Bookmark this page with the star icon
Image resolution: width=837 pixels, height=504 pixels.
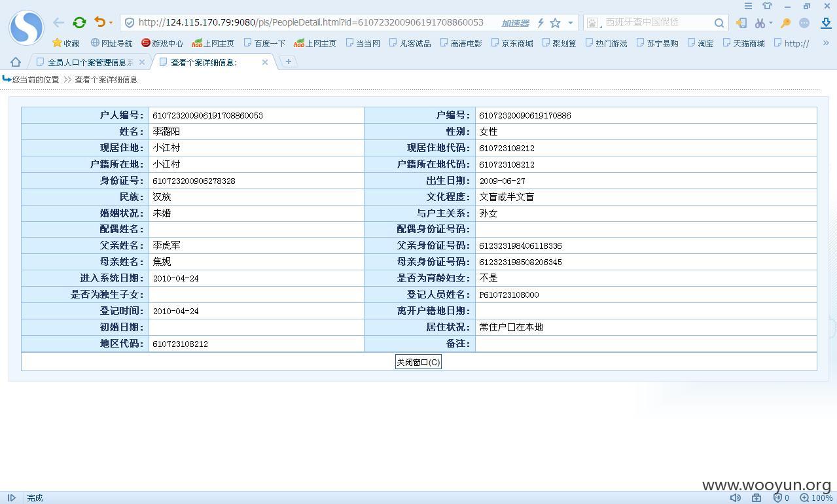[x=555, y=23]
